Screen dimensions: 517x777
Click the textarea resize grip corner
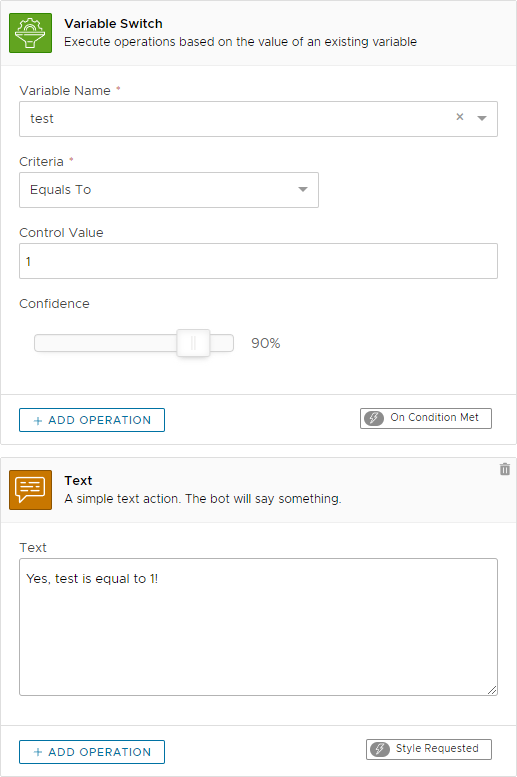tap(492, 690)
